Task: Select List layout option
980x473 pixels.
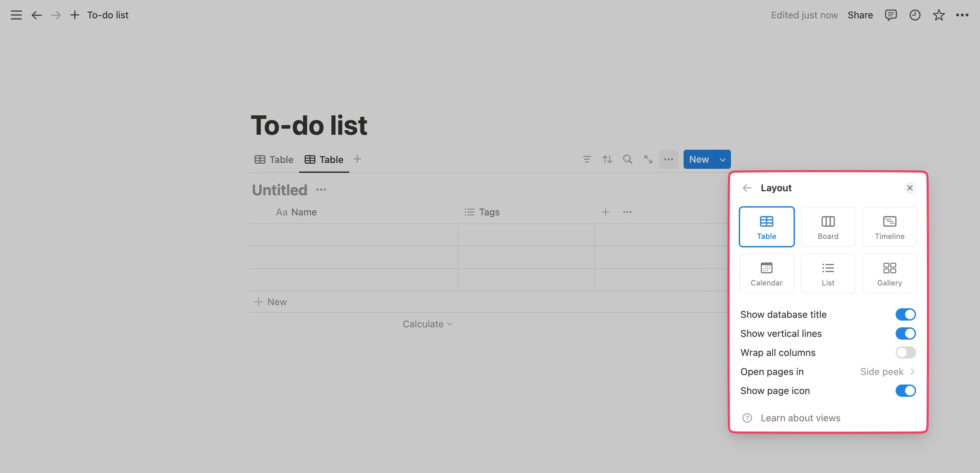Action: (x=828, y=273)
